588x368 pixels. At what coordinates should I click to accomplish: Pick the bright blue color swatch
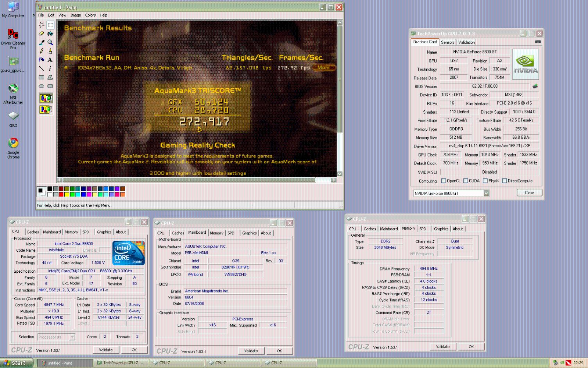coord(84,194)
